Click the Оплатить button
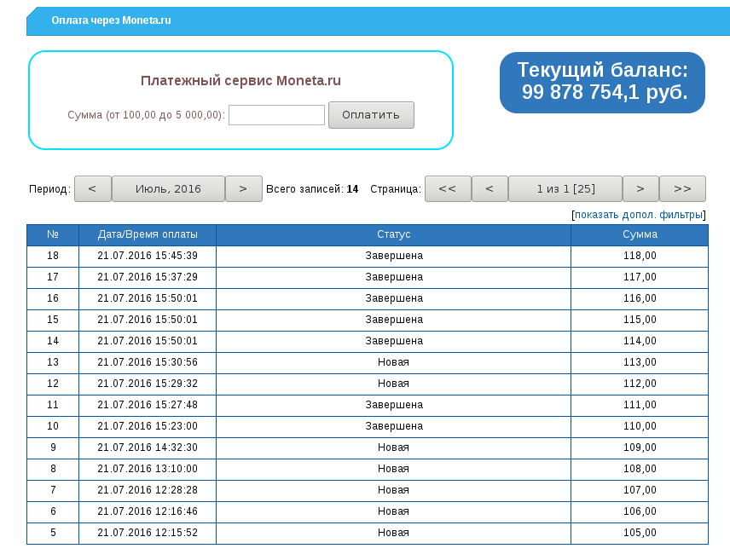 371,115
